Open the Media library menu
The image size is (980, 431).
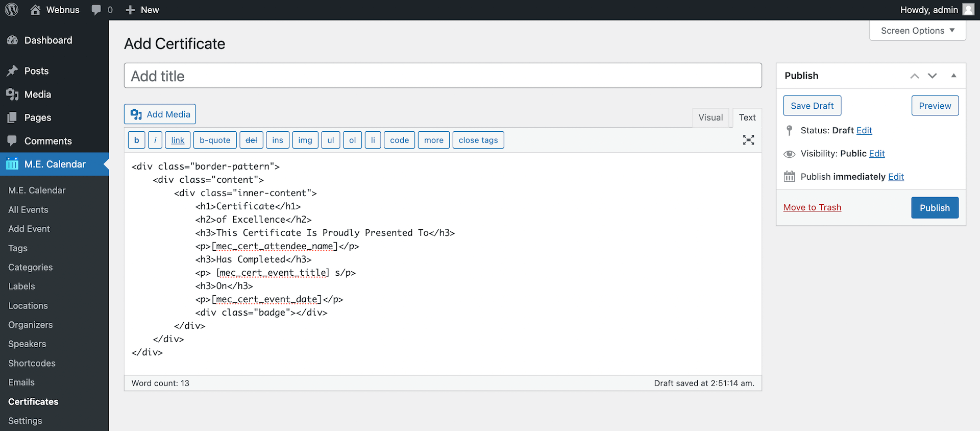(x=37, y=94)
